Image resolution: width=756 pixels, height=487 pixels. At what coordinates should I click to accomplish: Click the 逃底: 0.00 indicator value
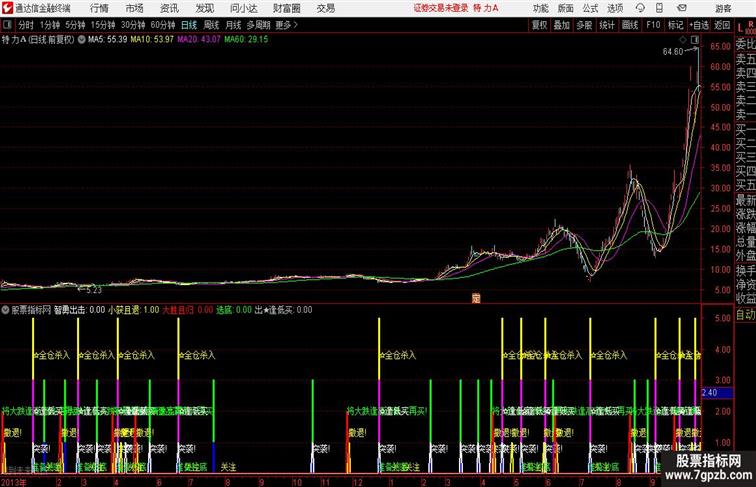pyautogui.click(x=234, y=310)
